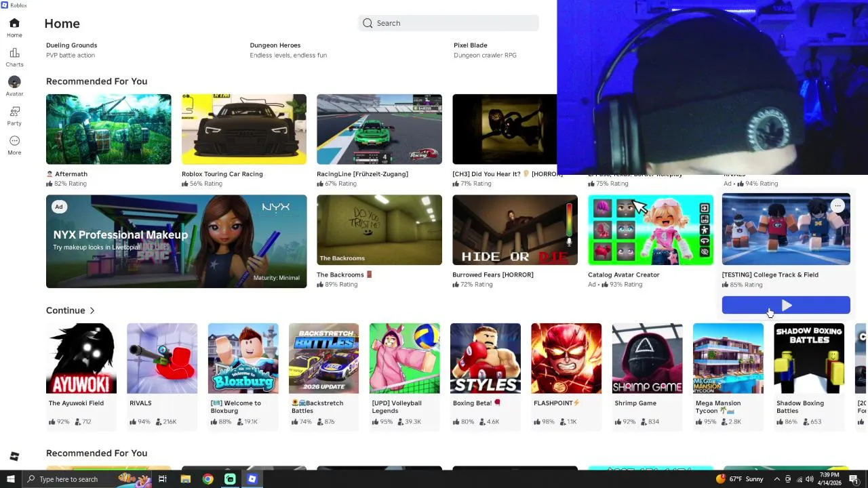868x488 pixels.
Task: Click the Ad badge on NYX banner
Action: tap(59, 207)
